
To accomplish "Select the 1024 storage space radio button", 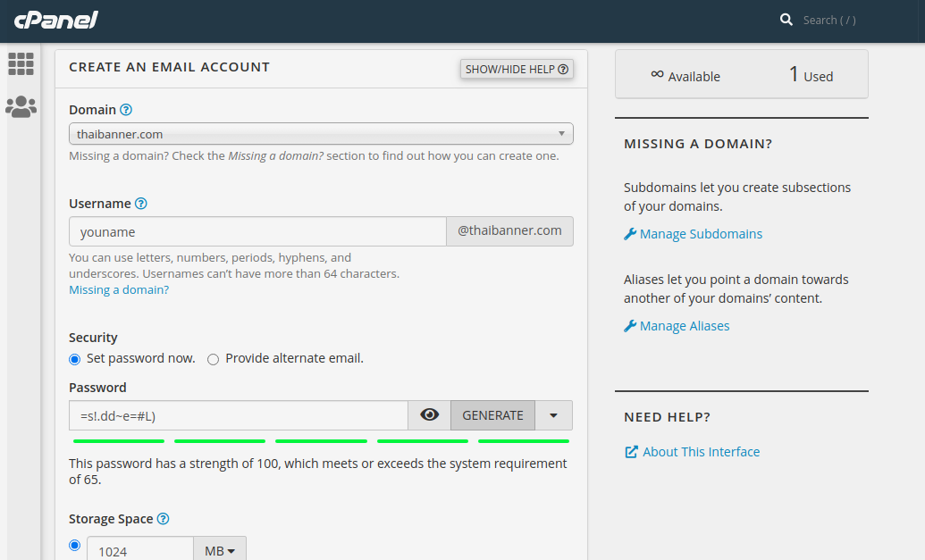I will pyautogui.click(x=75, y=545).
